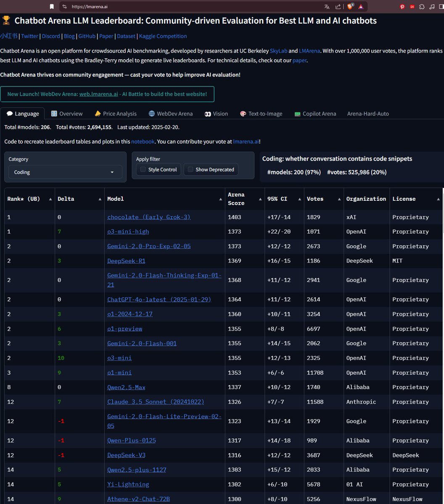Open the Copilot Arena tab
The width and height of the screenshot is (444, 504).
315,114
